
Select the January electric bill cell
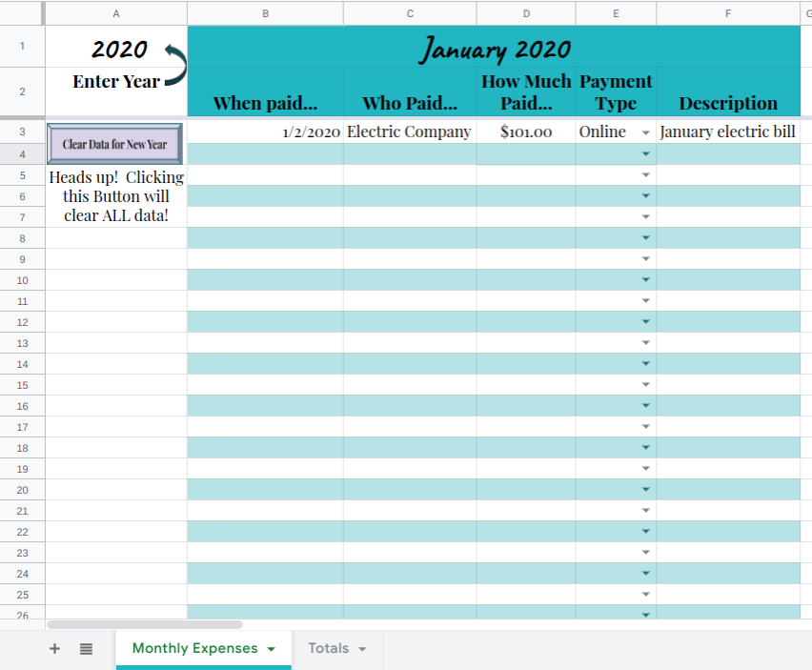tap(728, 132)
